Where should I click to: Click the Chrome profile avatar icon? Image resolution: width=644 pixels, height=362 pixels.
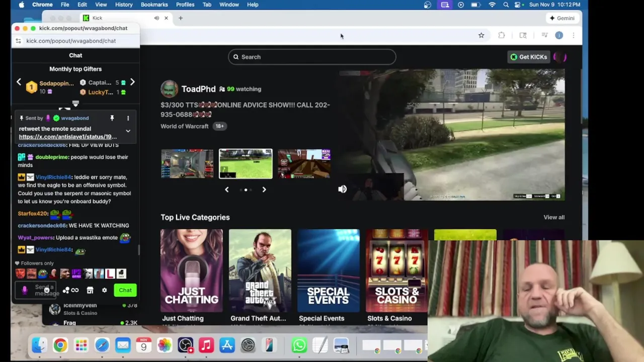click(x=559, y=35)
